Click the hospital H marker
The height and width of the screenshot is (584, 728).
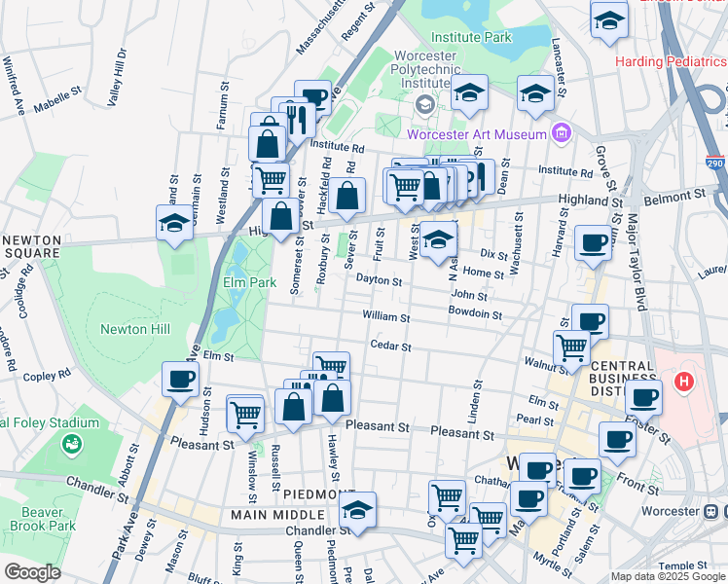tap(683, 383)
